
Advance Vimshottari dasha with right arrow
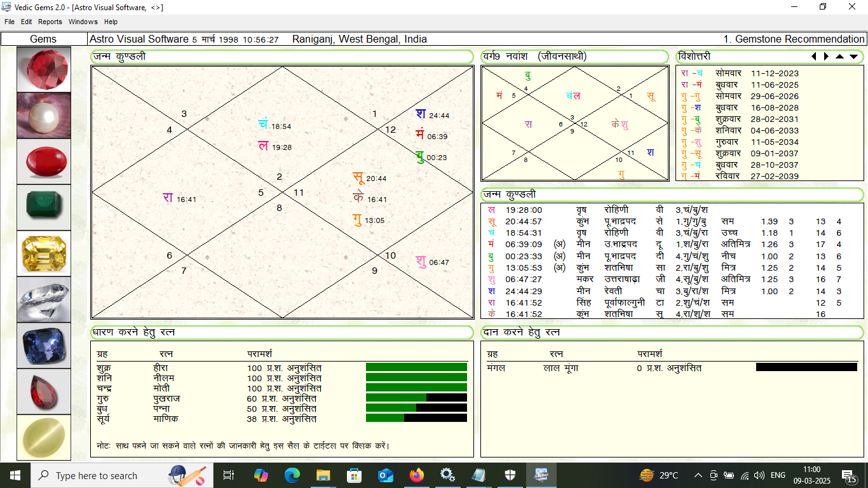click(x=826, y=57)
